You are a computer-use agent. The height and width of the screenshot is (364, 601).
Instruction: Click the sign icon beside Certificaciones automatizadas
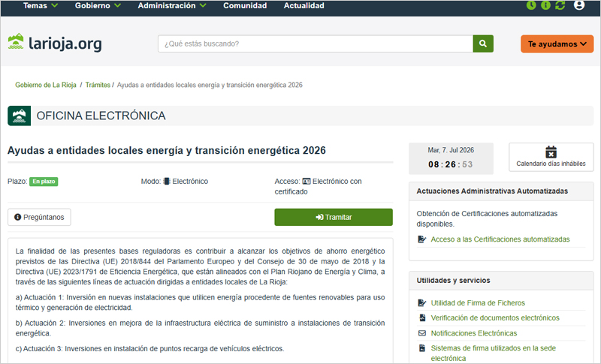coord(422,239)
